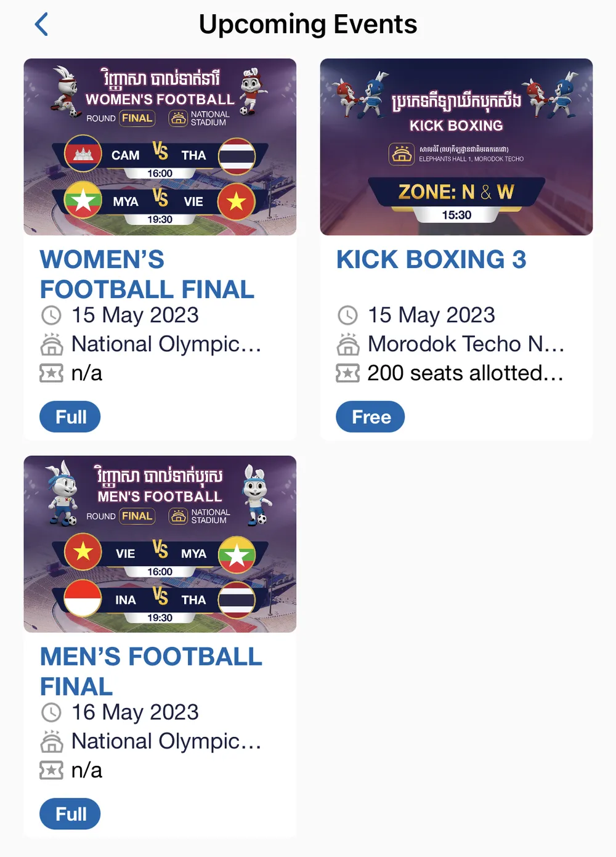
Task: Tap the 200 seats allotted text
Action: coord(465,373)
